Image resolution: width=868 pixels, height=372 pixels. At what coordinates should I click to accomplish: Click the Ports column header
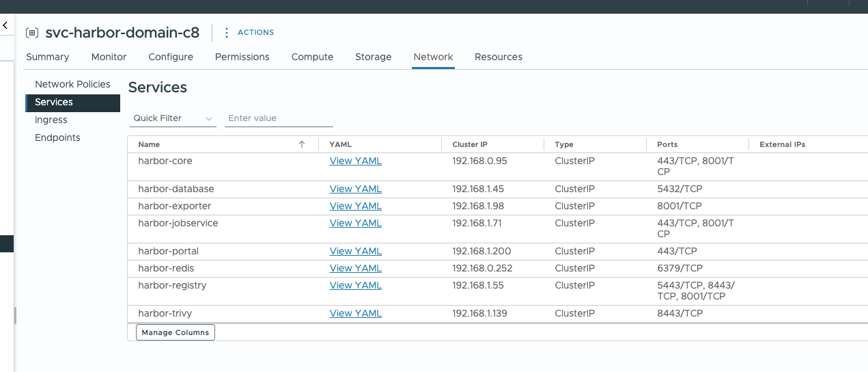tap(667, 144)
